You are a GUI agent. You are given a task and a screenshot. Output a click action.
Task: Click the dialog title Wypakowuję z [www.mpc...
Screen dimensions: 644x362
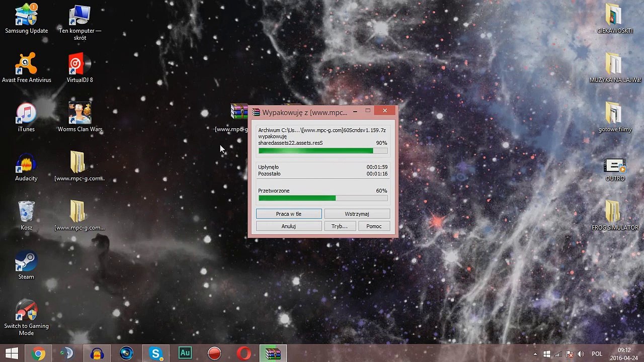(304, 113)
